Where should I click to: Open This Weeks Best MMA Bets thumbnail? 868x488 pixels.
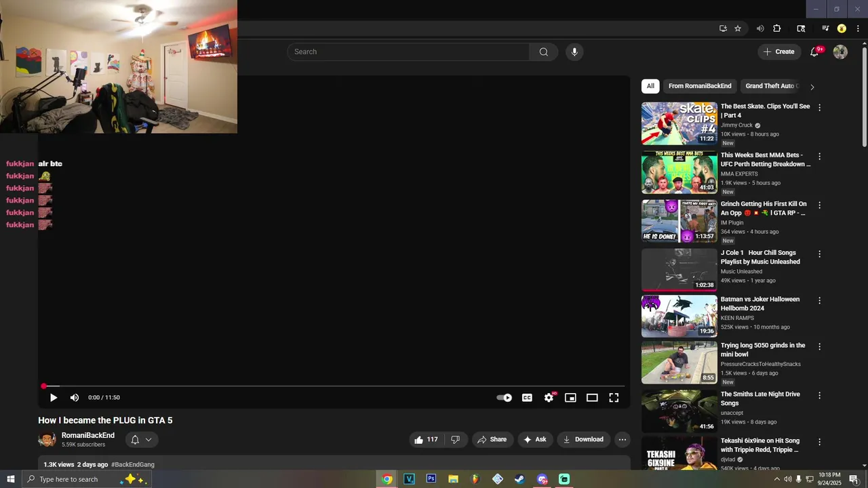click(x=679, y=172)
